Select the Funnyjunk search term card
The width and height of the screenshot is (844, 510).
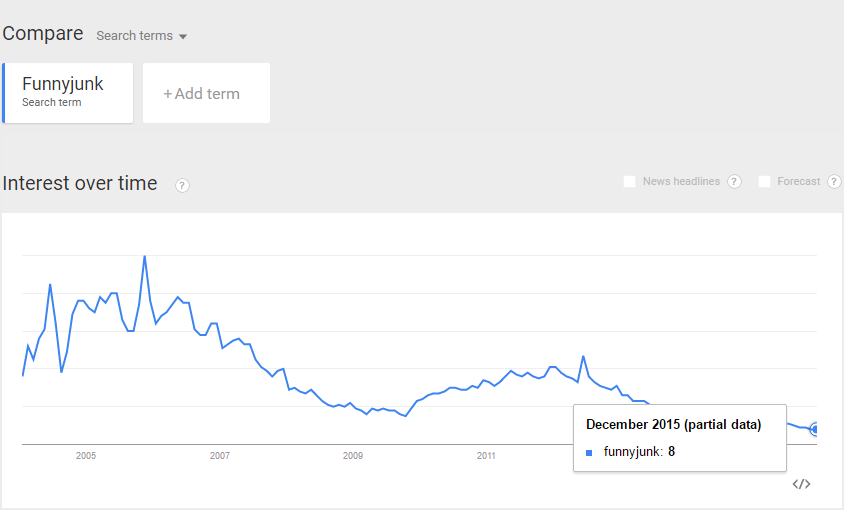(x=68, y=93)
